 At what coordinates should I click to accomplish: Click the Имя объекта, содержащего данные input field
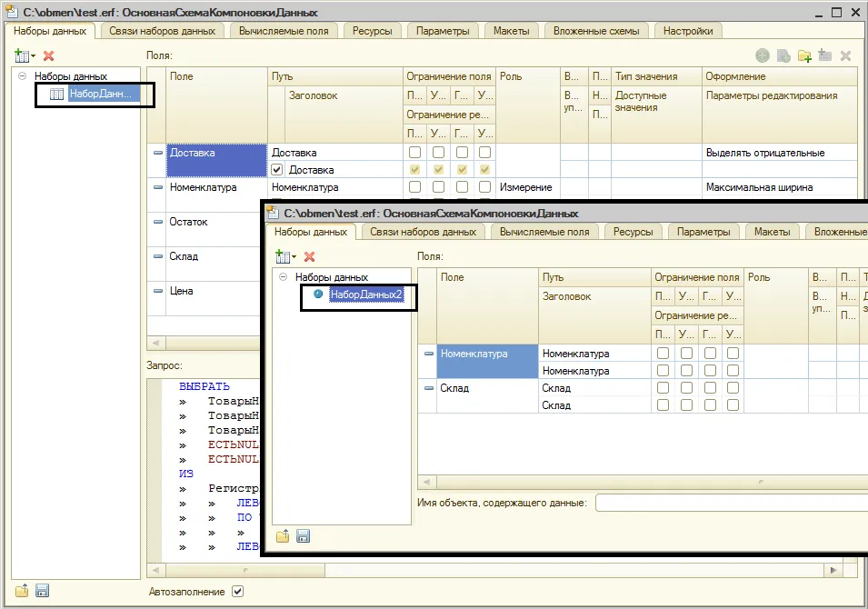pos(732,503)
